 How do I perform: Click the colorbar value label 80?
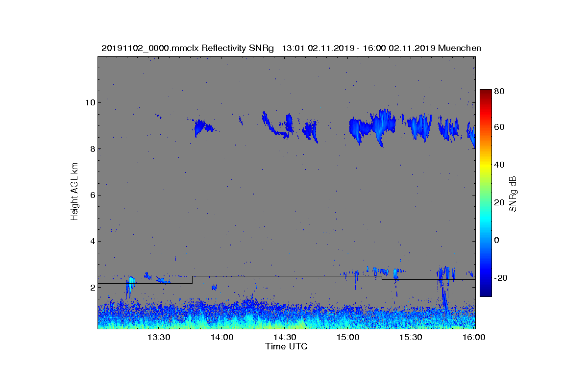[x=500, y=91]
